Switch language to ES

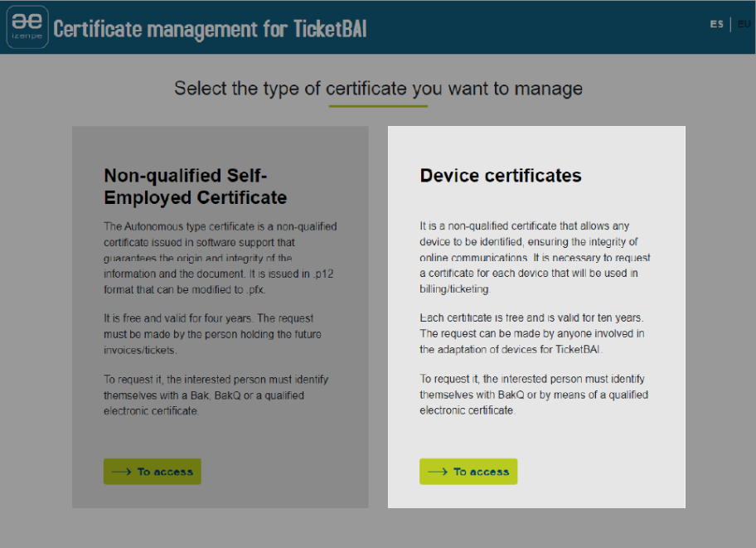pyautogui.click(x=716, y=24)
